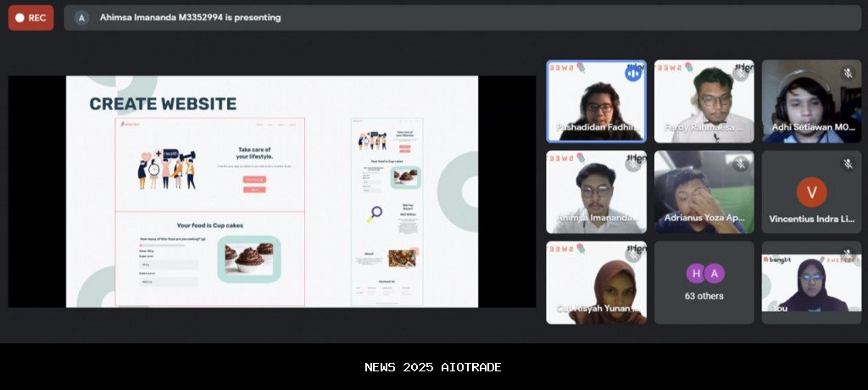Click the 'CREATE WEBSITE' slide heading

pos(163,104)
